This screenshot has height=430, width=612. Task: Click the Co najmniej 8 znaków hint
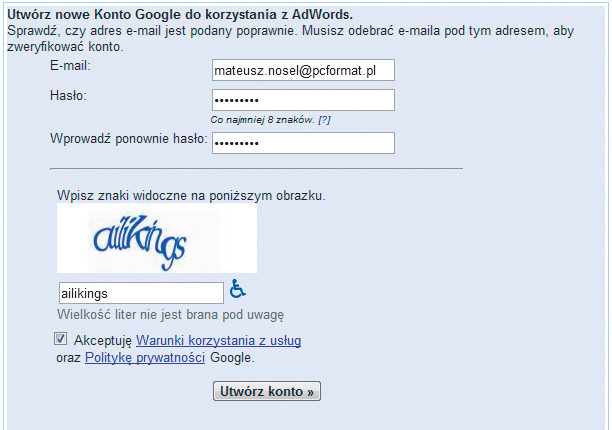pos(262,120)
